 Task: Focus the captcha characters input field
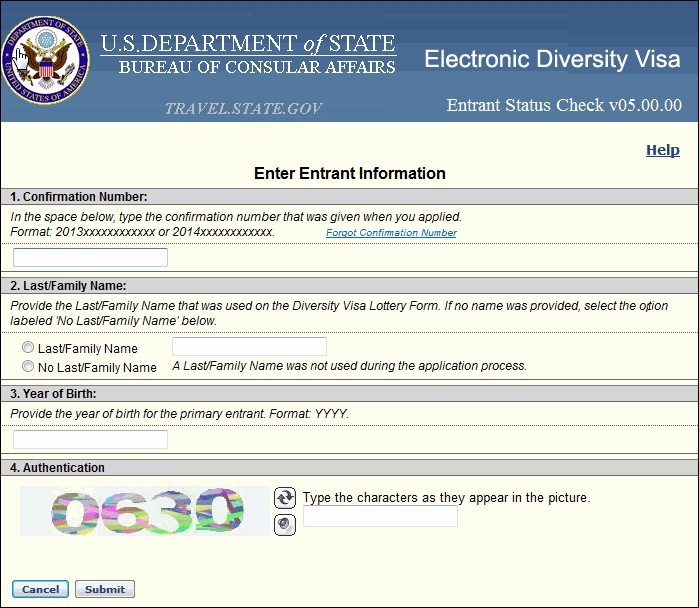tap(380, 516)
